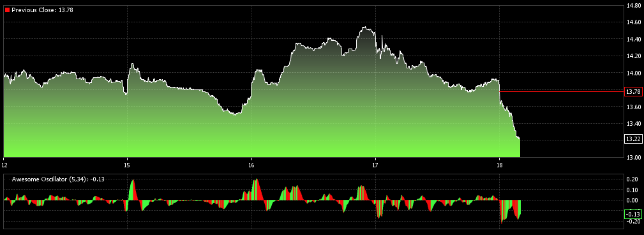
Task: Click the date label 17 on the time axis
Action: 375,165
